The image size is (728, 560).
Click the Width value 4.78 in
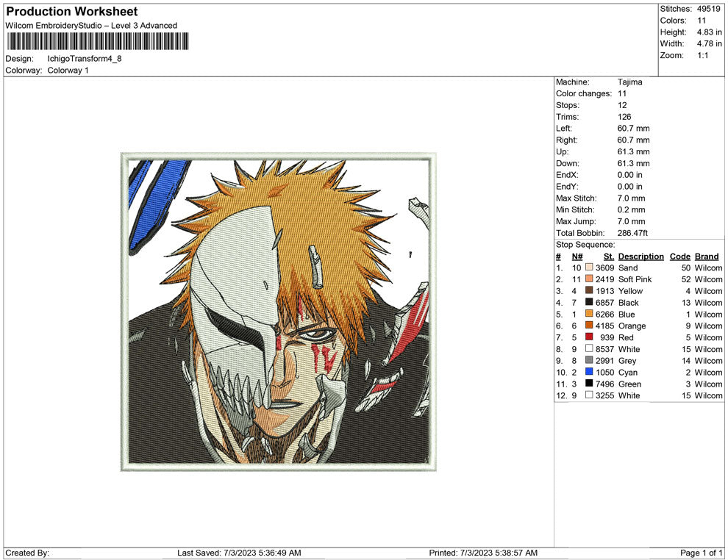pos(709,43)
